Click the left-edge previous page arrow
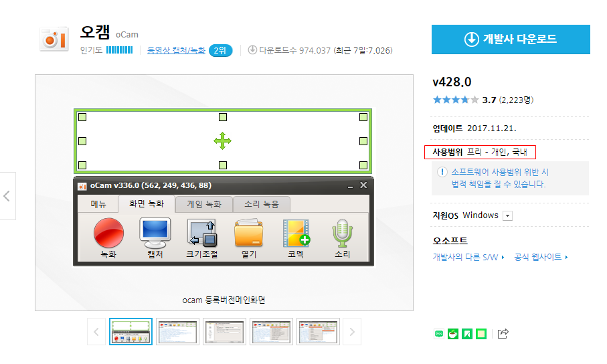Image resolution: width=607 pixels, height=364 pixels. pos(7,196)
